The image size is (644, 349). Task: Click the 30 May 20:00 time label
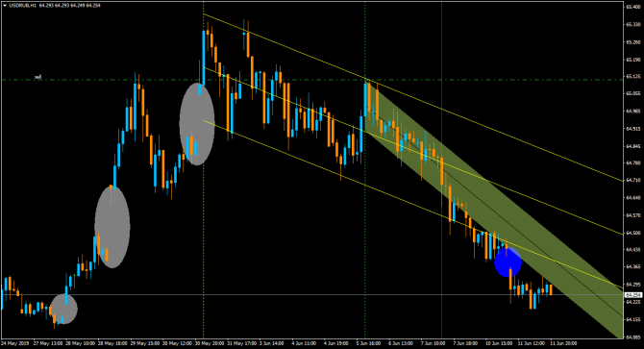tap(209, 343)
